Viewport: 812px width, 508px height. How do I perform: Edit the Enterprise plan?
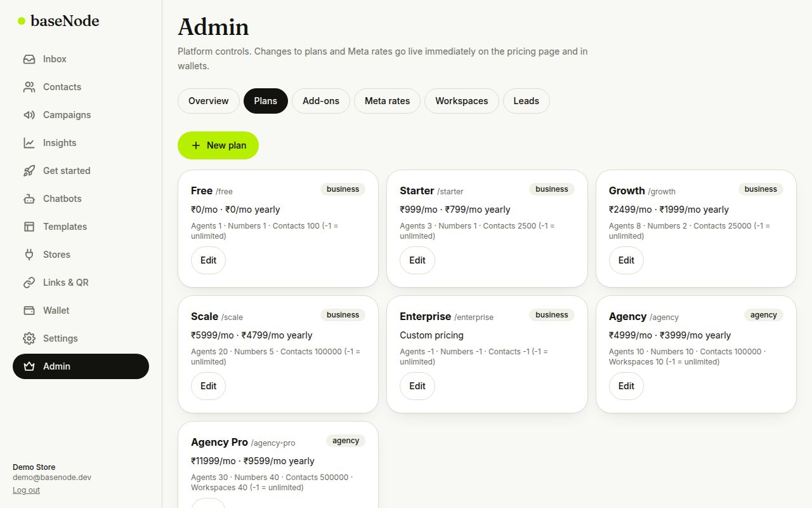[417, 386]
